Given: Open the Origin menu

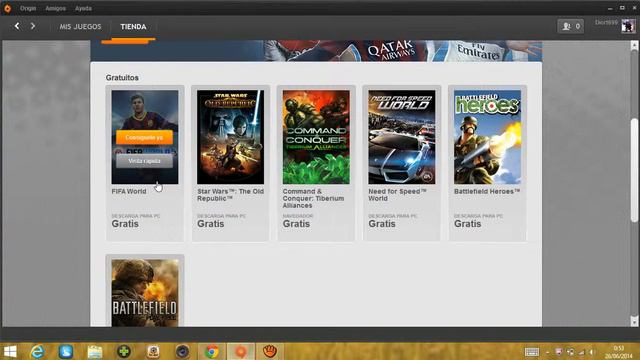Looking at the screenshot, I should pyautogui.click(x=28, y=8).
